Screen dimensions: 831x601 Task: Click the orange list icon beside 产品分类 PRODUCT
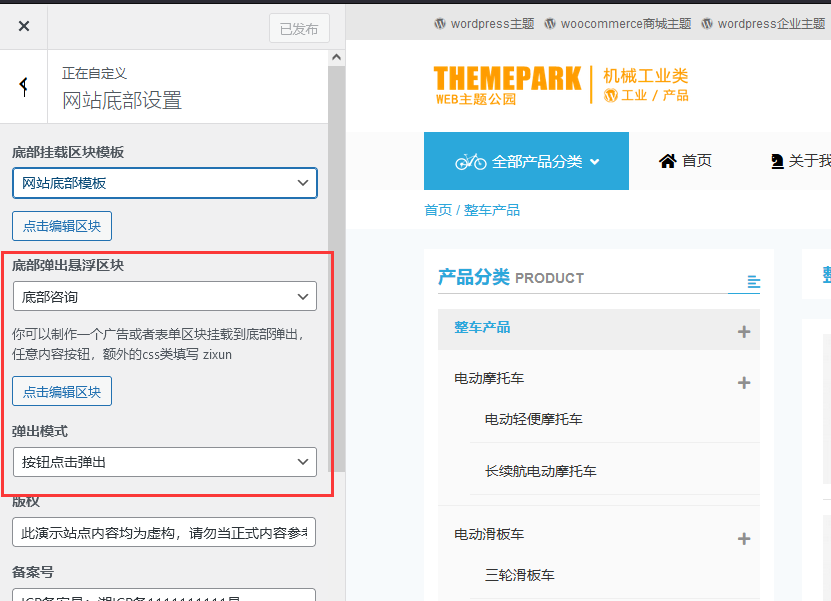754,281
